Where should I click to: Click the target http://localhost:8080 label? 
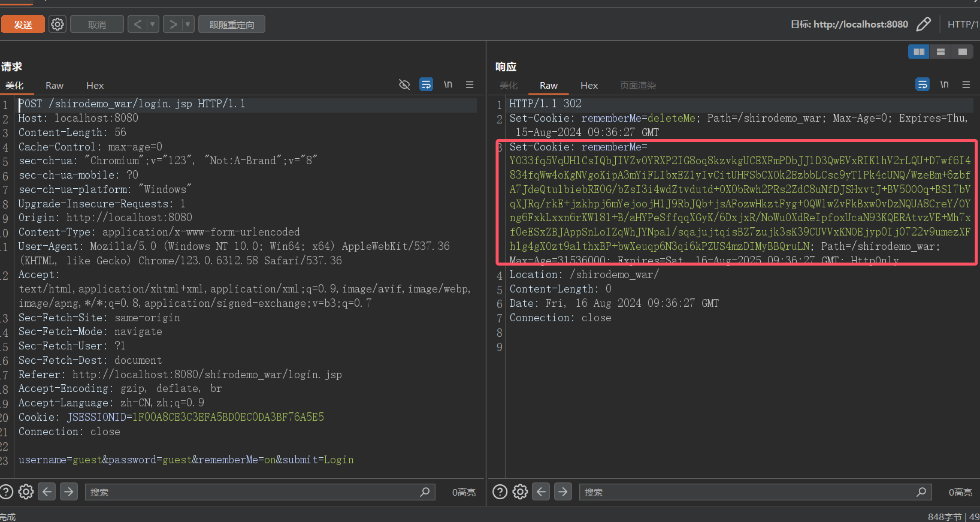point(849,25)
